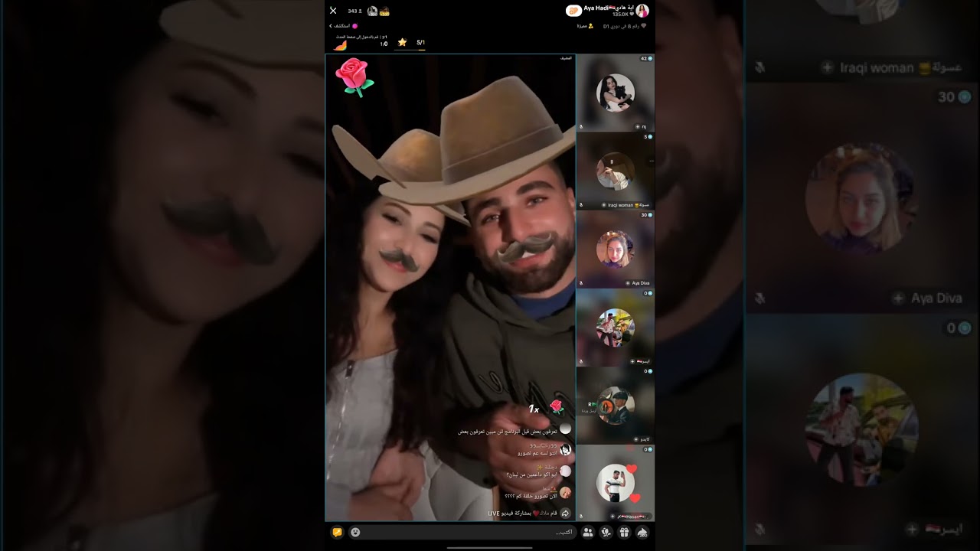Open the gift box panel
980x551 pixels.
click(624, 532)
